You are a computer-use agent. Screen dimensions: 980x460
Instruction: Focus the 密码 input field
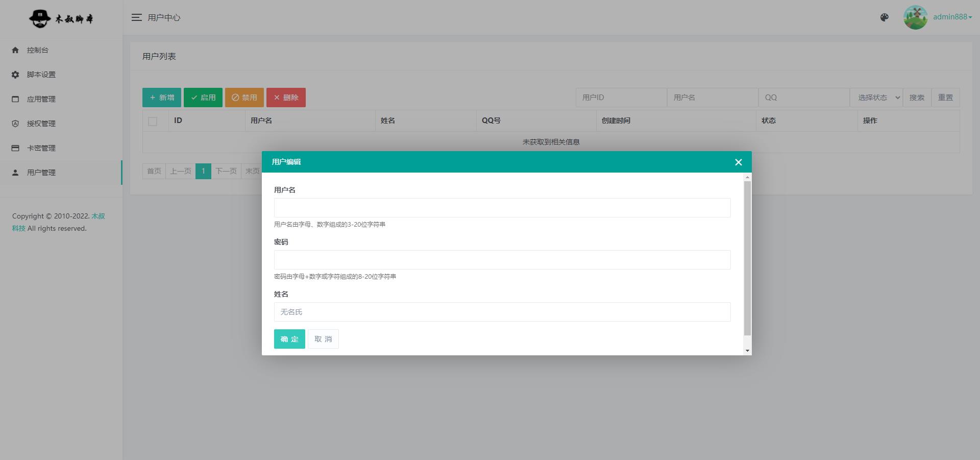coord(502,260)
